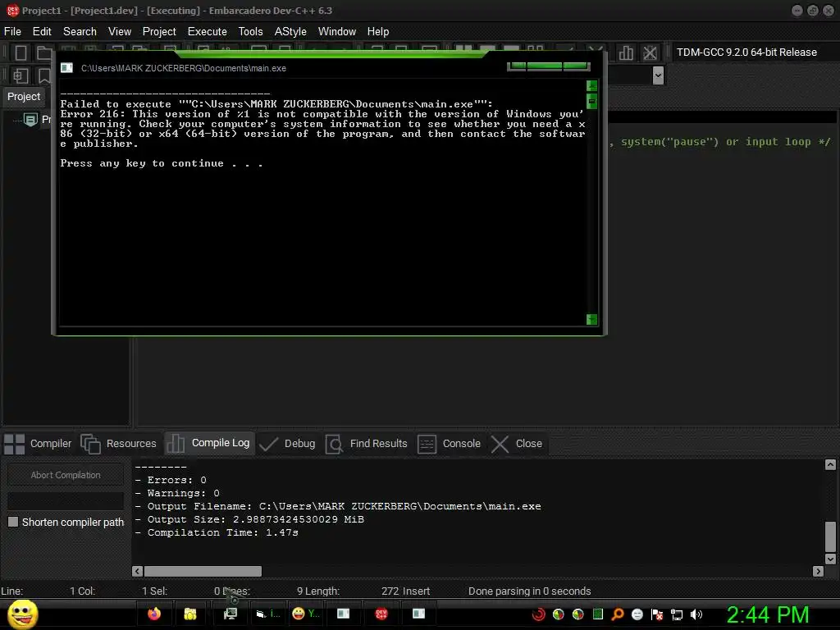This screenshot has height=630, width=840.
Task: Open the Compiler tab
Action: click(38, 444)
